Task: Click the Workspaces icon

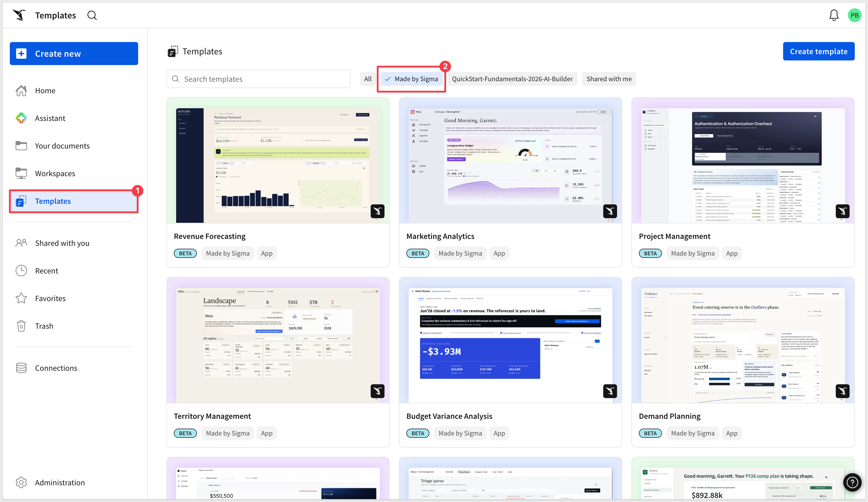Action: pyautogui.click(x=21, y=173)
